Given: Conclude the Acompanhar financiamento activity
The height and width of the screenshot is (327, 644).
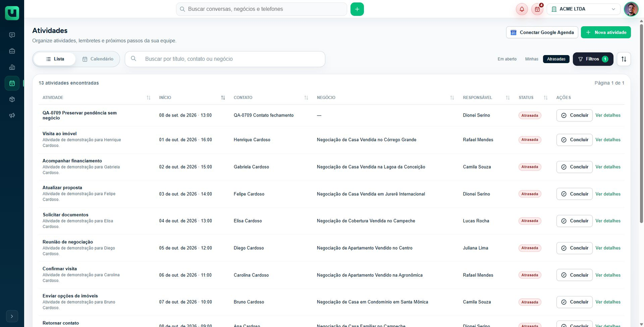Looking at the screenshot, I should click(574, 167).
